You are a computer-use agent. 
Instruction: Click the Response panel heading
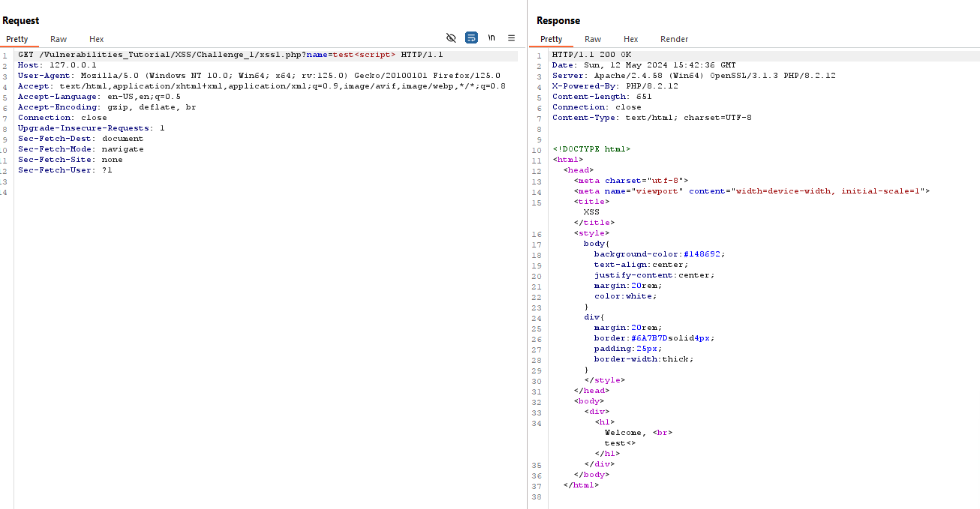click(558, 21)
